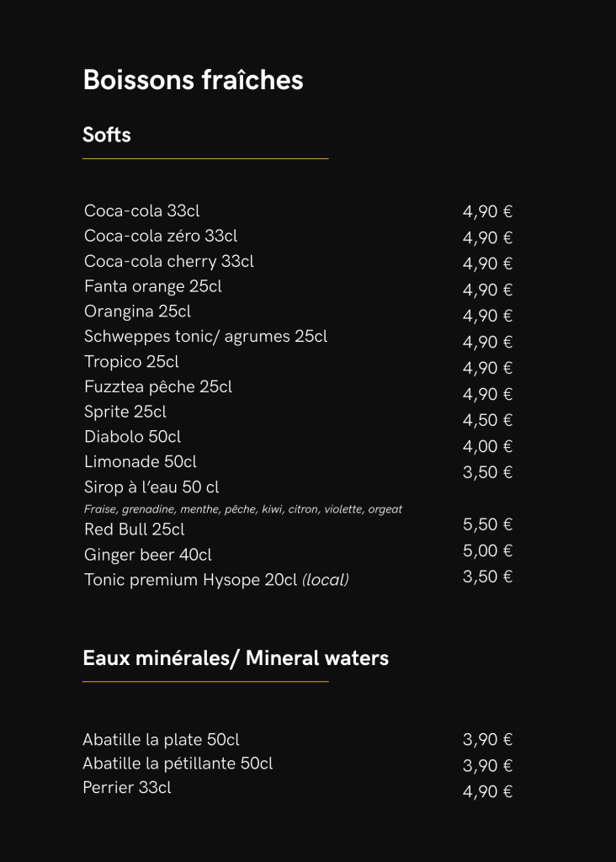The height and width of the screenshot is (862, 616).
Task: Select Limonade 50cl
Action: [x=141, y=462]
